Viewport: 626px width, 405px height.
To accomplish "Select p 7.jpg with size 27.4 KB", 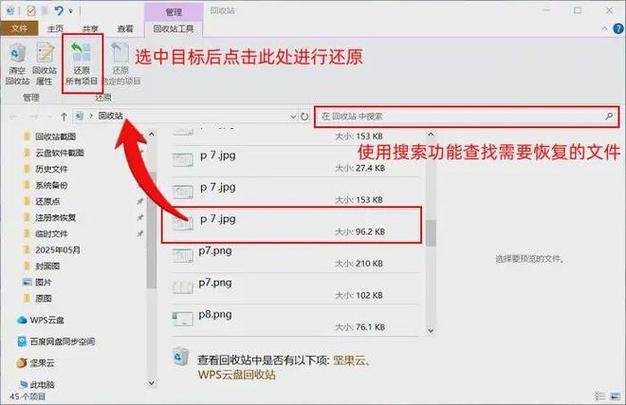I will (x=295, y=161).
